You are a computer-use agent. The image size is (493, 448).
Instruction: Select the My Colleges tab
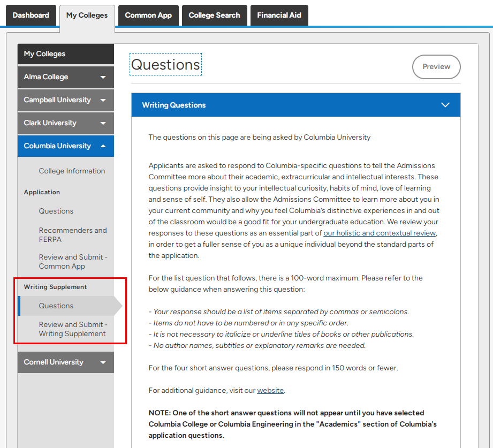click(x=87, y=16)
